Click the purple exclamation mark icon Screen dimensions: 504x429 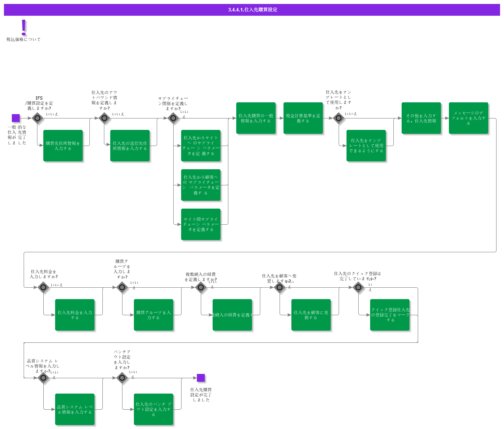(24, 27)
